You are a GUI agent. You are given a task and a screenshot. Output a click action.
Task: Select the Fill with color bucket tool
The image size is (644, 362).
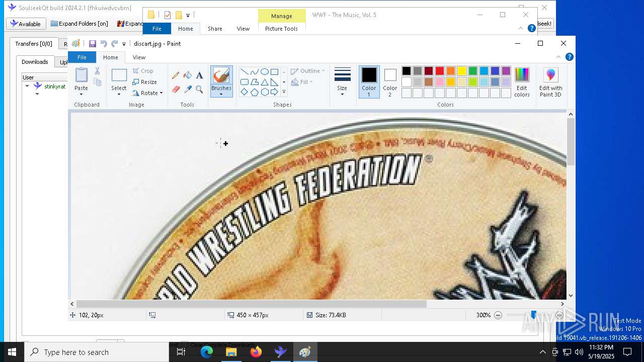point(188,75)
